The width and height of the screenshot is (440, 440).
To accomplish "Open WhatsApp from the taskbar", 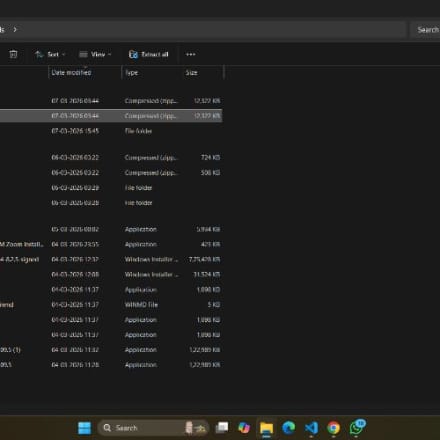I will coord(357,427).
